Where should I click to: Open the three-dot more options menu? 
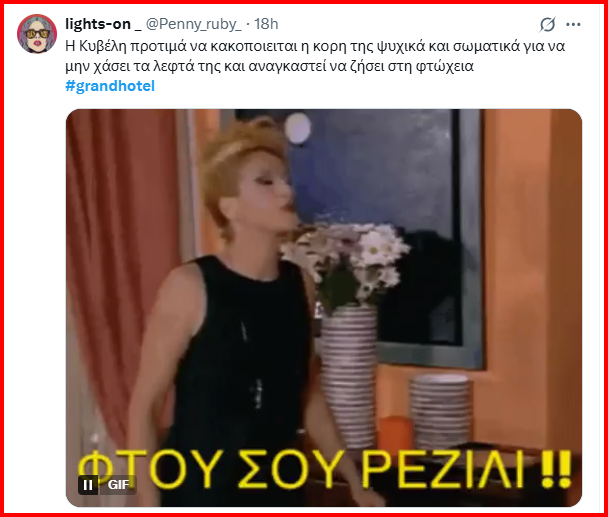point(573,24)
